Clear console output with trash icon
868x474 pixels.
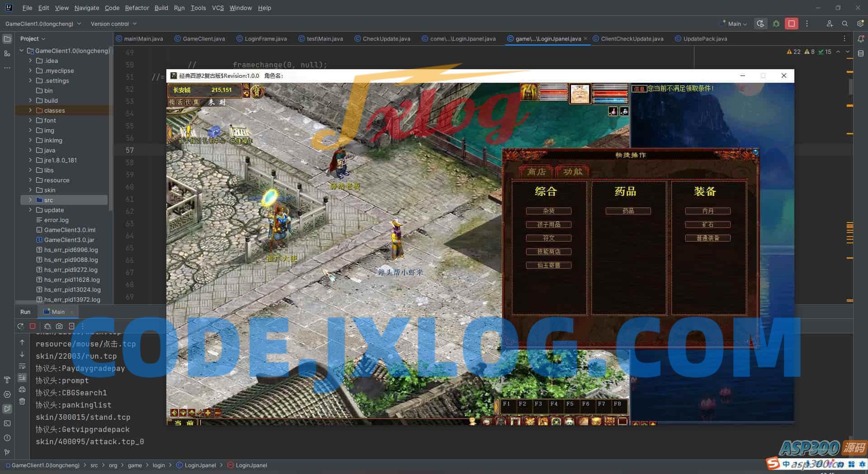[22, 401]
